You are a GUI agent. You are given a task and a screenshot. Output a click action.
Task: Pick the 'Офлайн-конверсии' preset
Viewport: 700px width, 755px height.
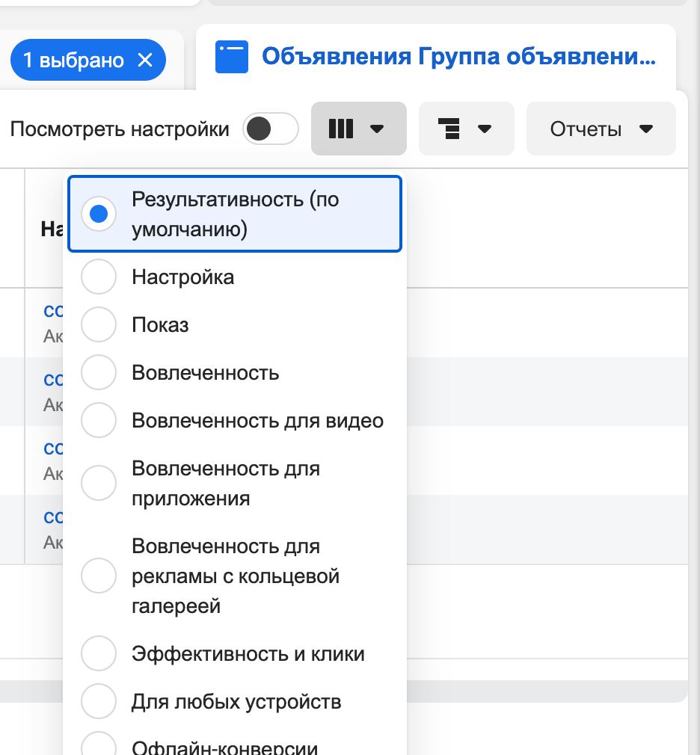(x=99, y=748)
